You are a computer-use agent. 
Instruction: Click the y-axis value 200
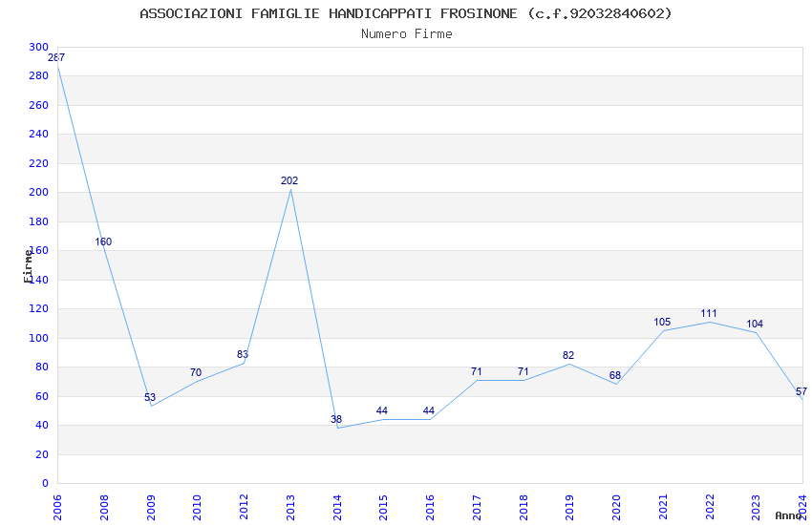pos(39,193)
